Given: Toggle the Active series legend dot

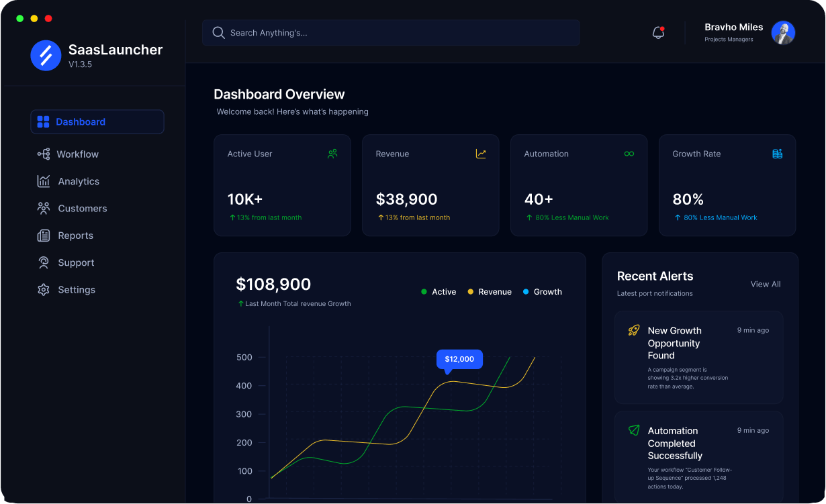Looking at the screenshot, I should [424, 292].
